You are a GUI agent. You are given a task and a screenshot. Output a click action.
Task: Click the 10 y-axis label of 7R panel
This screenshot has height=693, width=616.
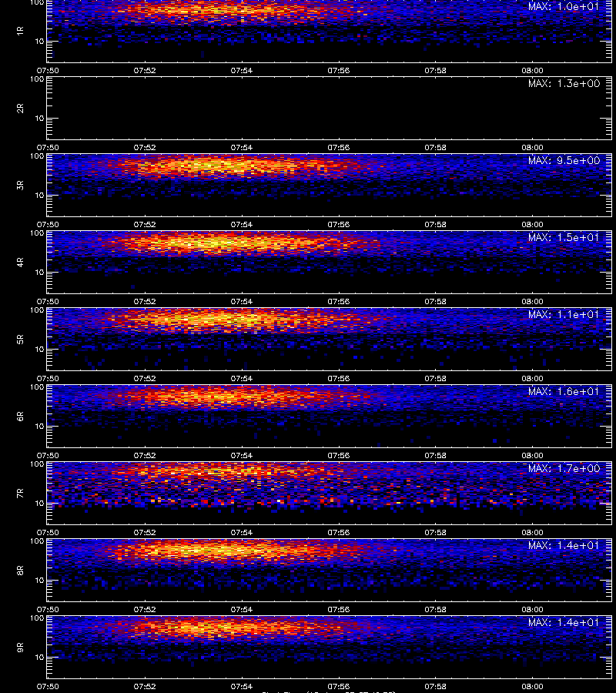39,503
